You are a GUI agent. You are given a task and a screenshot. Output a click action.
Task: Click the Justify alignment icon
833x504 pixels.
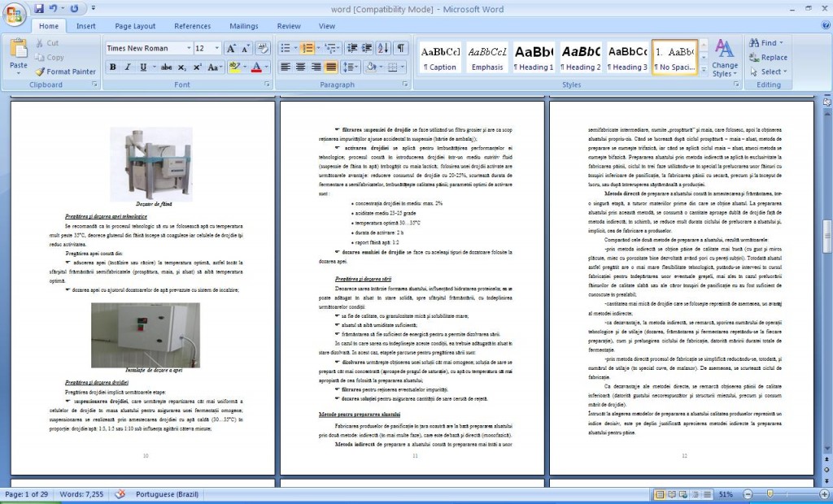tap(331, 67)
